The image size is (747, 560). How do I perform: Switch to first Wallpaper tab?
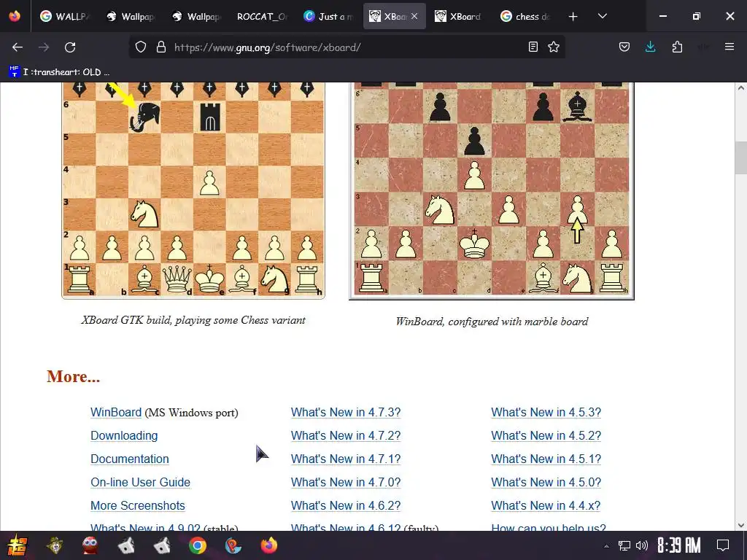[131, 16]
